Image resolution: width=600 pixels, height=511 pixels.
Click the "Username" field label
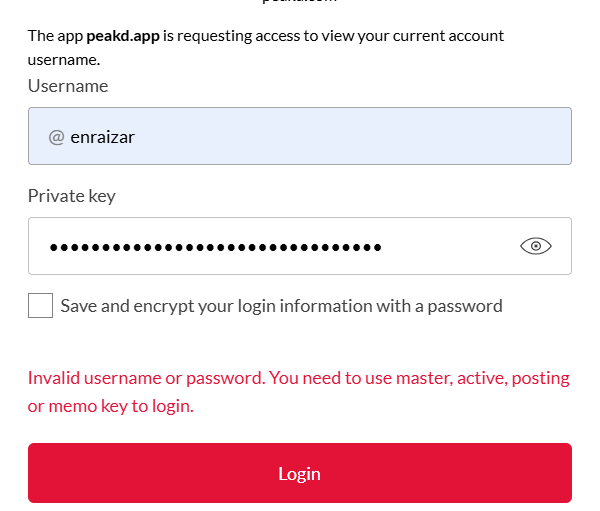[x=68, y=86]
